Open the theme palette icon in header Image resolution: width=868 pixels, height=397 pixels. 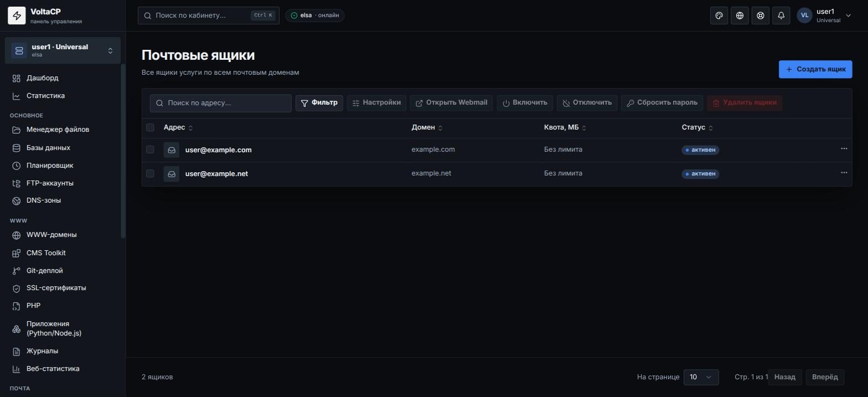click(x=719, y=16)
